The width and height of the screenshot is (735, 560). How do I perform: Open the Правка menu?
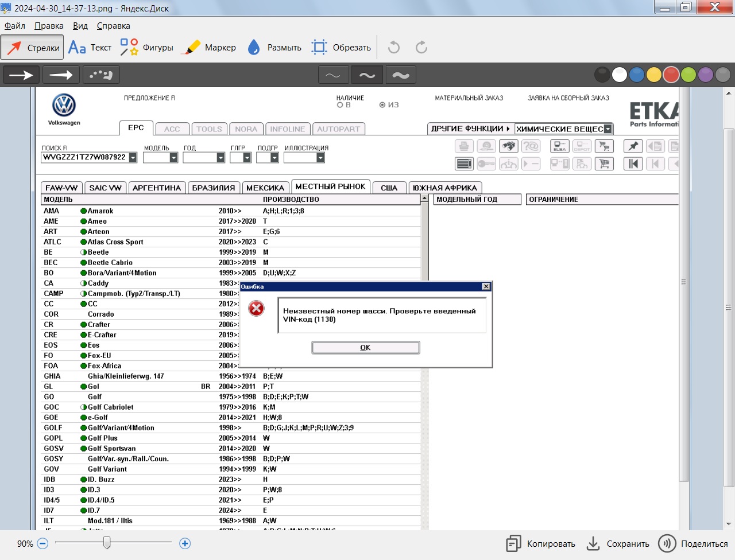(x=49, y=26)
